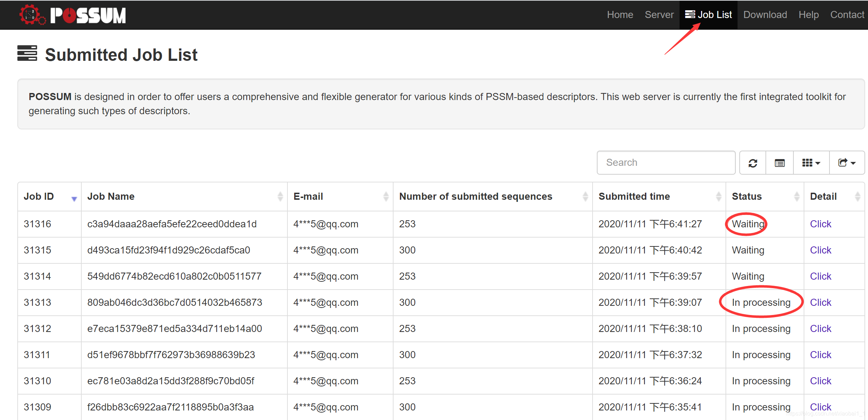Toggle the table card view icon

tap(780, 163)
